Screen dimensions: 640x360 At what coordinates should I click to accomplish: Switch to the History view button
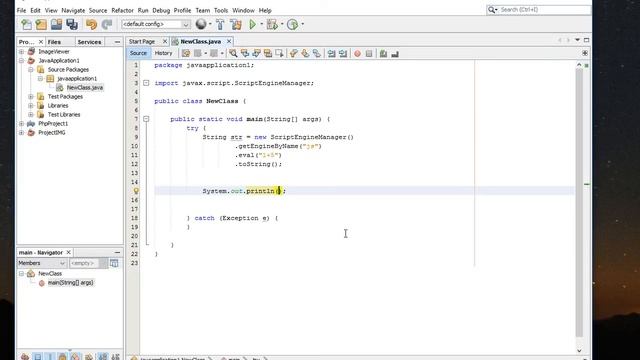tap(163, 53)
